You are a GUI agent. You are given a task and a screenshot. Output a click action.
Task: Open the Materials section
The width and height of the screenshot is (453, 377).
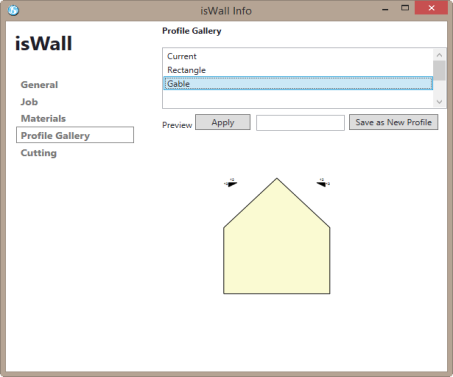(43, 119)
